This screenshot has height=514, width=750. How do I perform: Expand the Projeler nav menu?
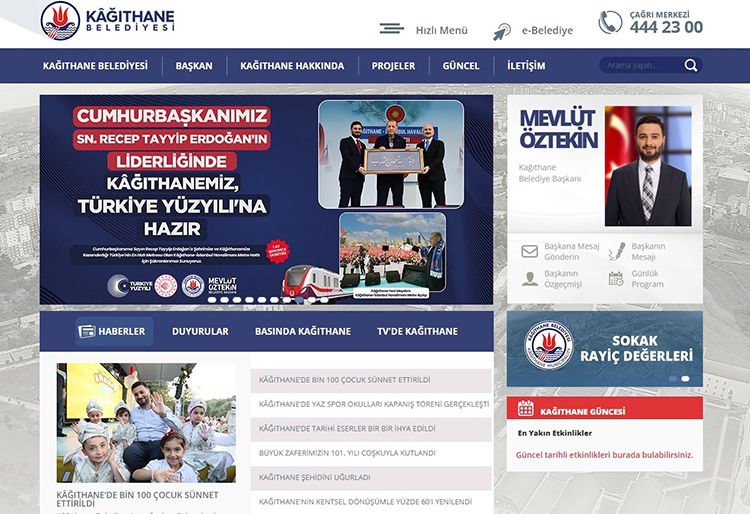[x=393, y=66]
